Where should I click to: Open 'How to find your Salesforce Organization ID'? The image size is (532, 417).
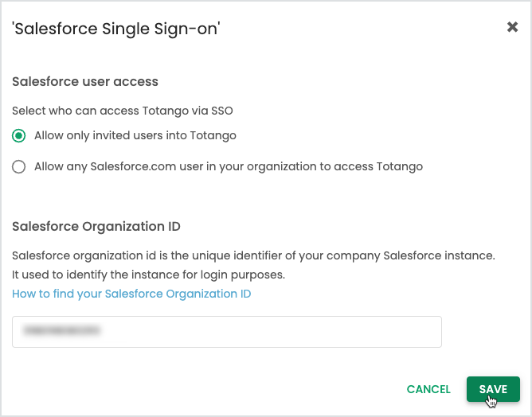click(131, 294)
